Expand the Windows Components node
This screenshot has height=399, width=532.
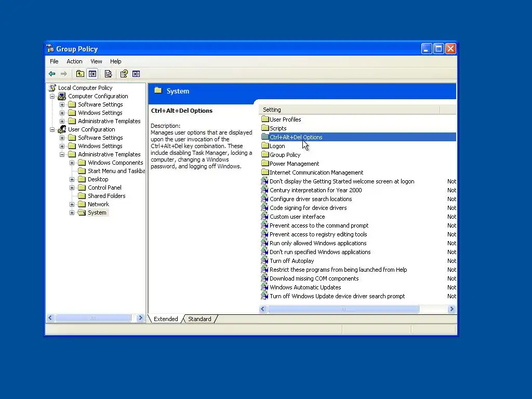72,163
